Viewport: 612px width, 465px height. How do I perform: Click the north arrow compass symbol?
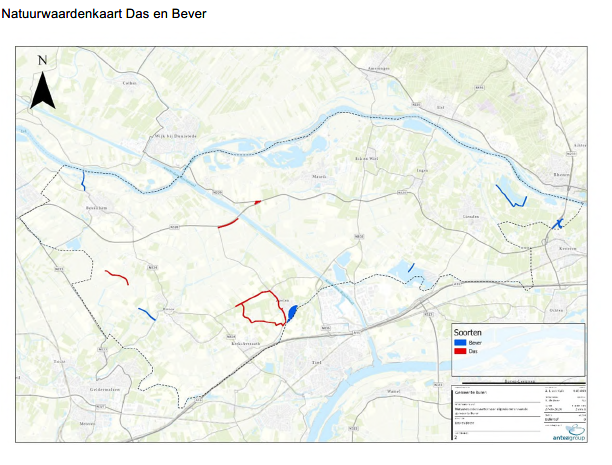point(41,84)
